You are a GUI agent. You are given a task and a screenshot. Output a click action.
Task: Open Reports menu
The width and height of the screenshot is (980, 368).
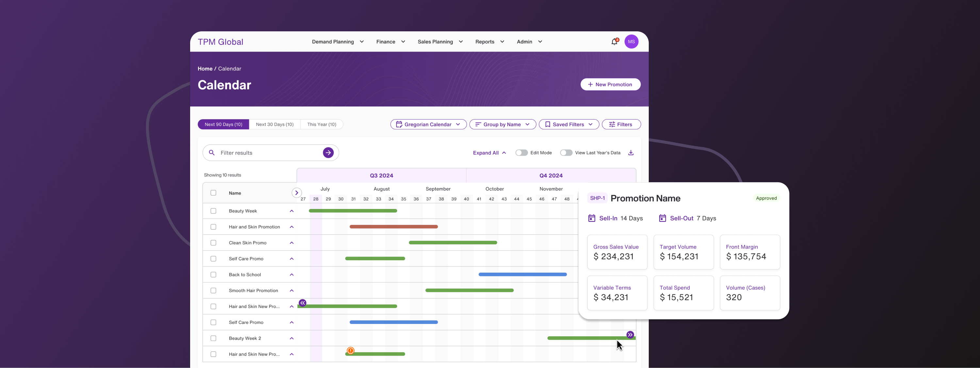[x=490, y=42]
